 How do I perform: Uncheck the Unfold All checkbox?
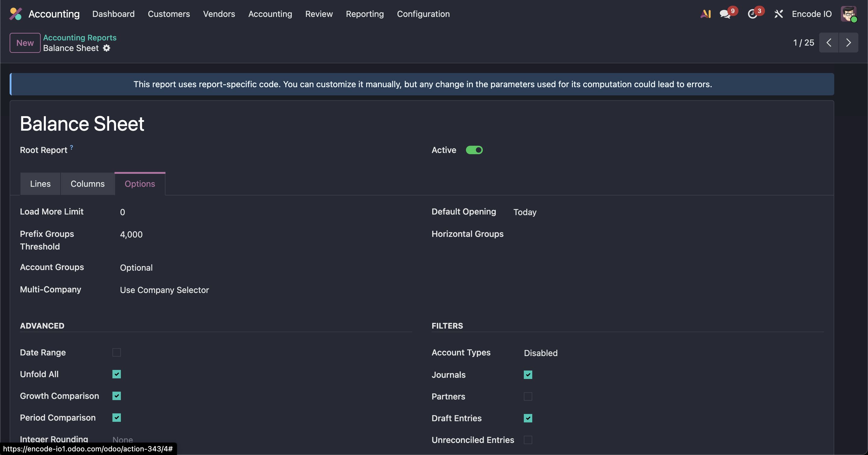coord(117,374)
